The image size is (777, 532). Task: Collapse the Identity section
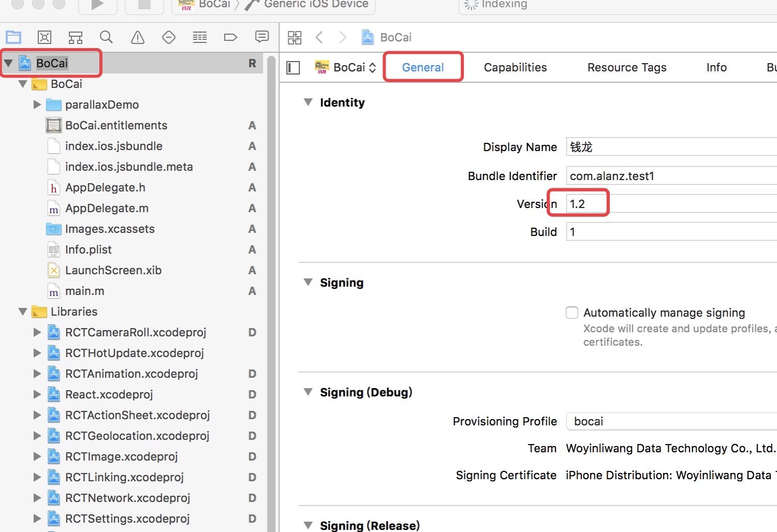click(308, 102)
